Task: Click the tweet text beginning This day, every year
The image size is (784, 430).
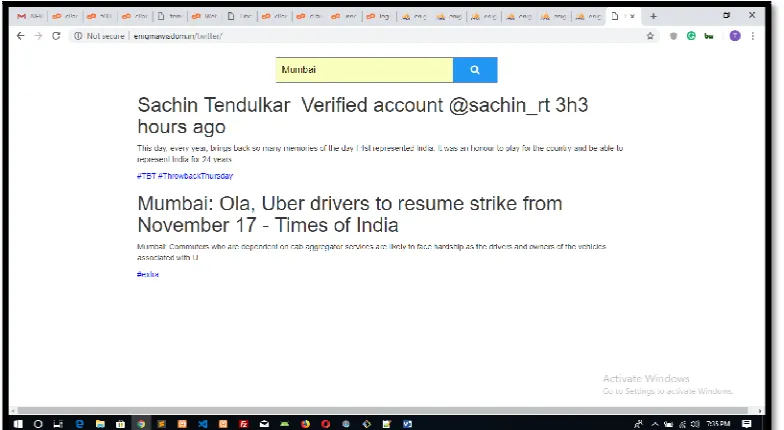Action: point(380,154)
